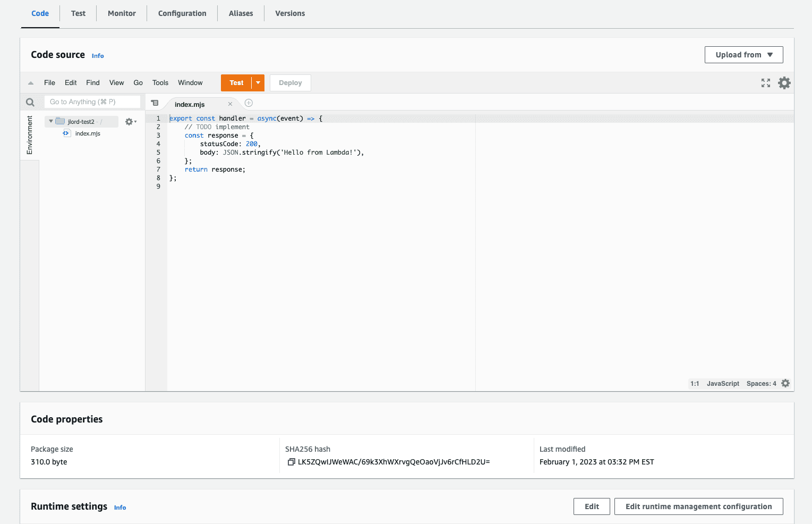This screenshot has width=812, height=524.
Task: Select index.mjs in the file tree
Action: tap(88, 133)
